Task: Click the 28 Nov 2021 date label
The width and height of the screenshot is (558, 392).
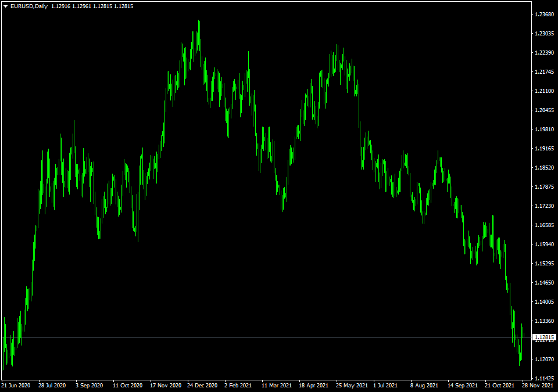Action: pyautogui.click(x=538, y=386)
